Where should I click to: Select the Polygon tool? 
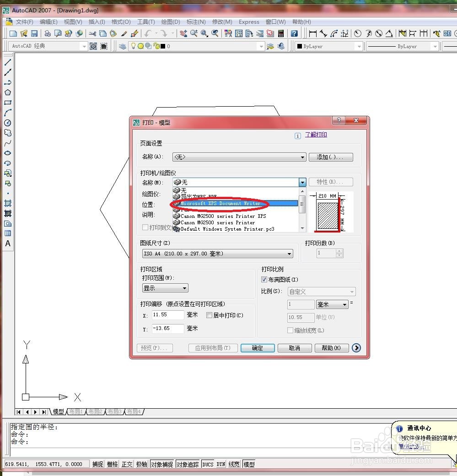8,92
